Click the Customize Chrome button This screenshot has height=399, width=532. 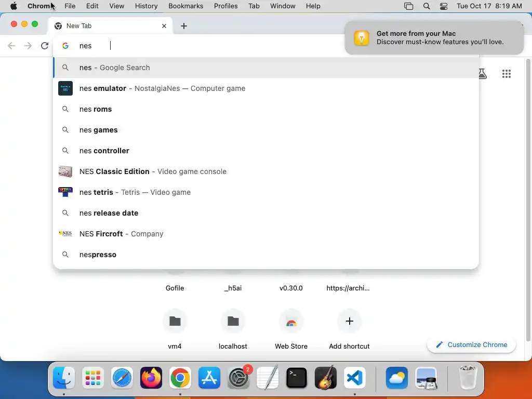(472, 345)
